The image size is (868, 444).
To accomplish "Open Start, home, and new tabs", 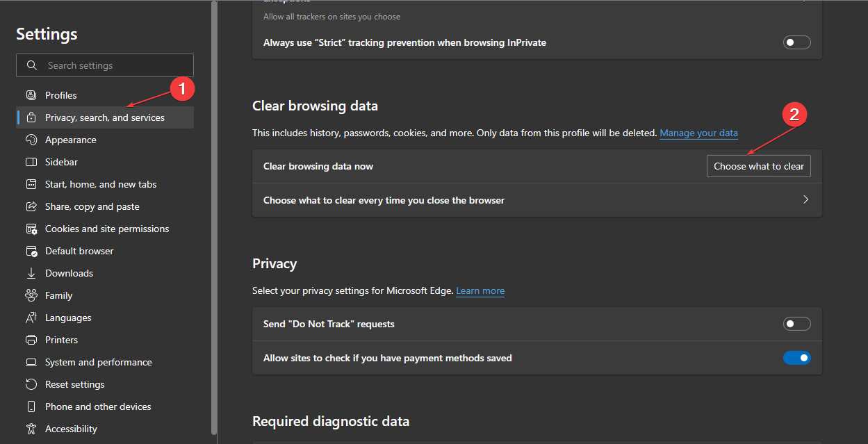I will pos(101,184).
